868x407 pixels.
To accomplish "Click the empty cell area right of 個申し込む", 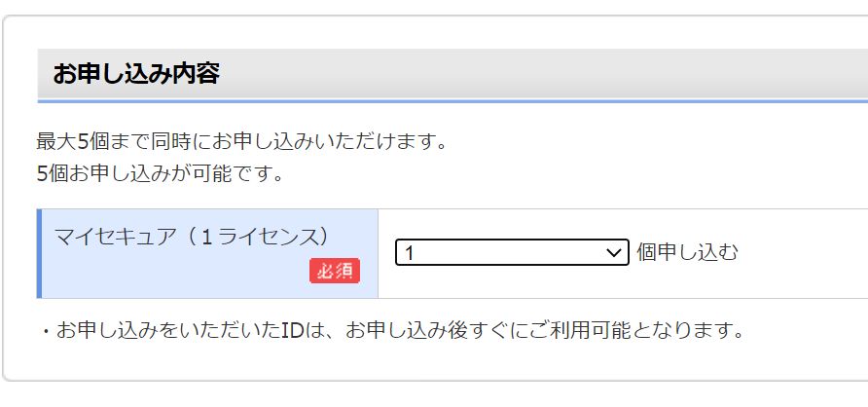I will click(x=803, y=253).
